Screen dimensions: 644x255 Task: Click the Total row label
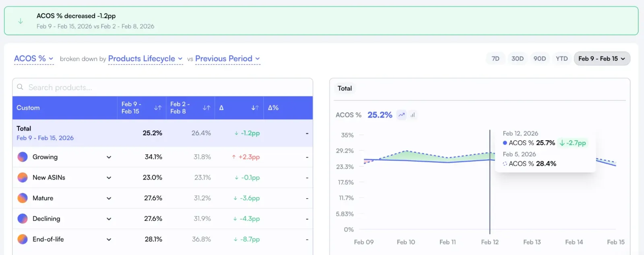(x=24, y=128)
